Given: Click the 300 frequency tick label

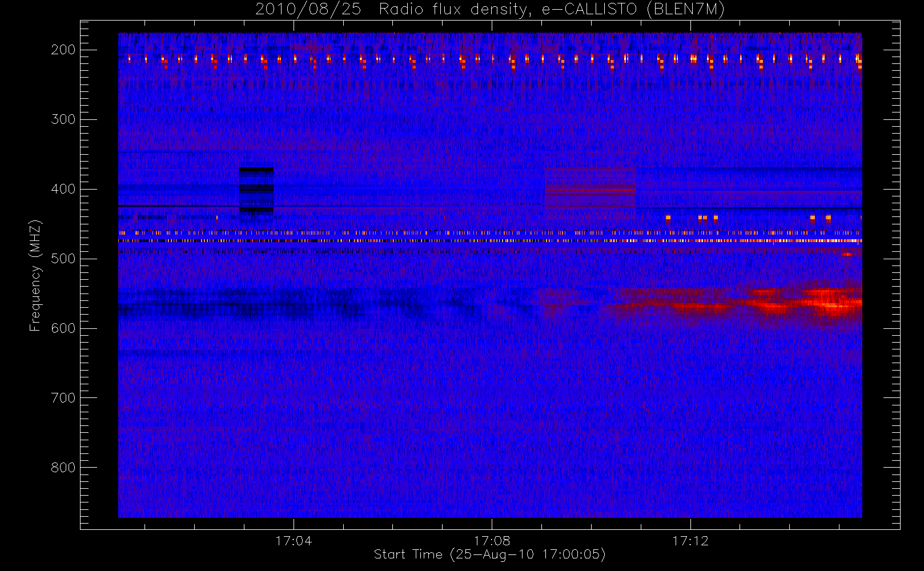Looking at the screenshot, I should (x=63, y=119).
